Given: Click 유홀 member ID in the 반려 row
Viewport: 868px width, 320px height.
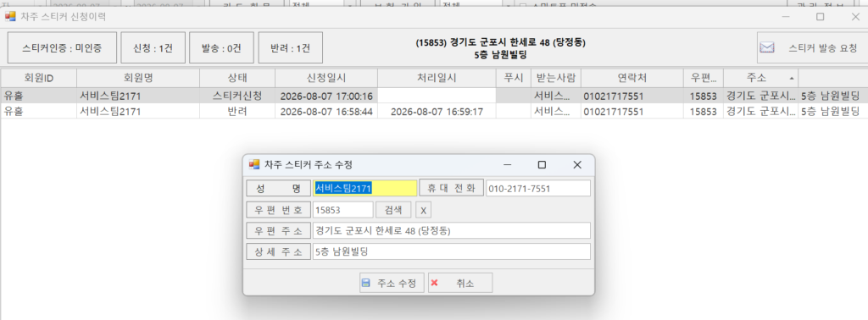Looking at the screenshot, I should tap(39, 111).
